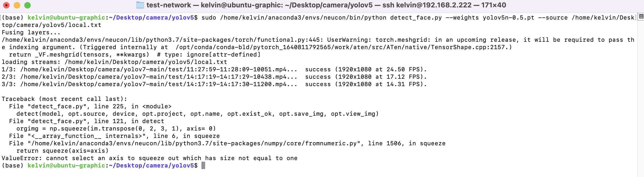644x177 pixels.
Task: Click the loading streams output line
Action: (114, 62)
